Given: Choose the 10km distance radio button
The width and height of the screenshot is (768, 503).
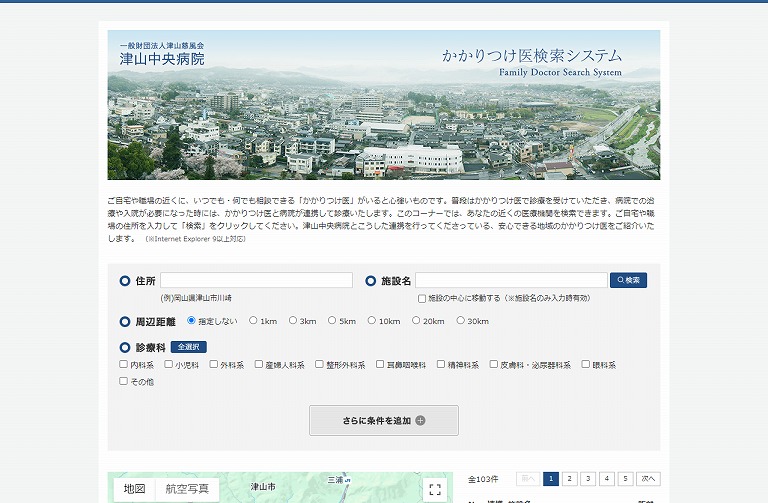Looking at the screenshot, I should (x=371, y=321).
